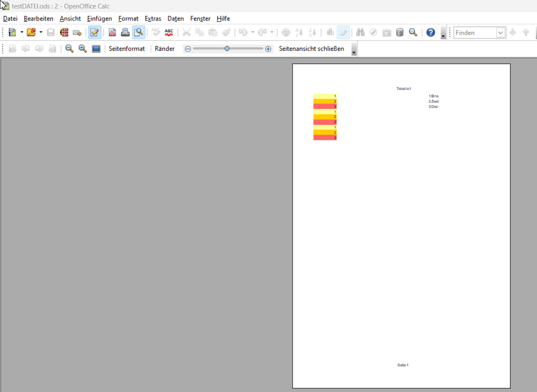This screenshot has width=537, height=392.
Task: Click the Copy icon
Action: coord(200,33)
